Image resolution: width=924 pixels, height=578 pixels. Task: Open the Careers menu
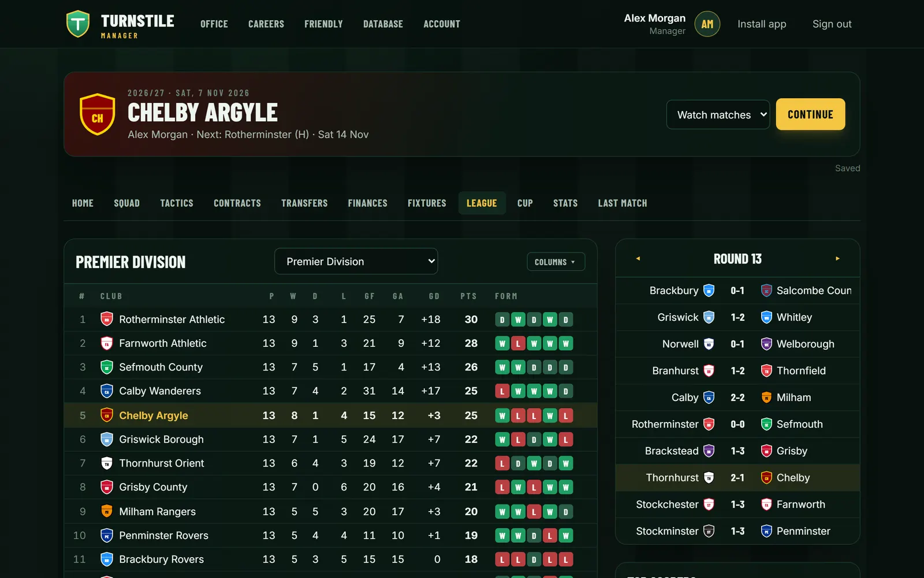point(266,24)
